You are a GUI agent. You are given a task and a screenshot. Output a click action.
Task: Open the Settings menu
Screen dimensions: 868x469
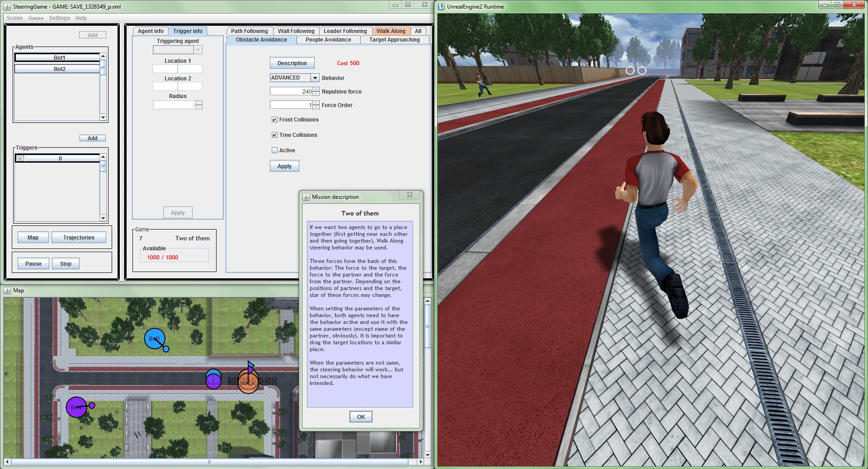[59, 18]
